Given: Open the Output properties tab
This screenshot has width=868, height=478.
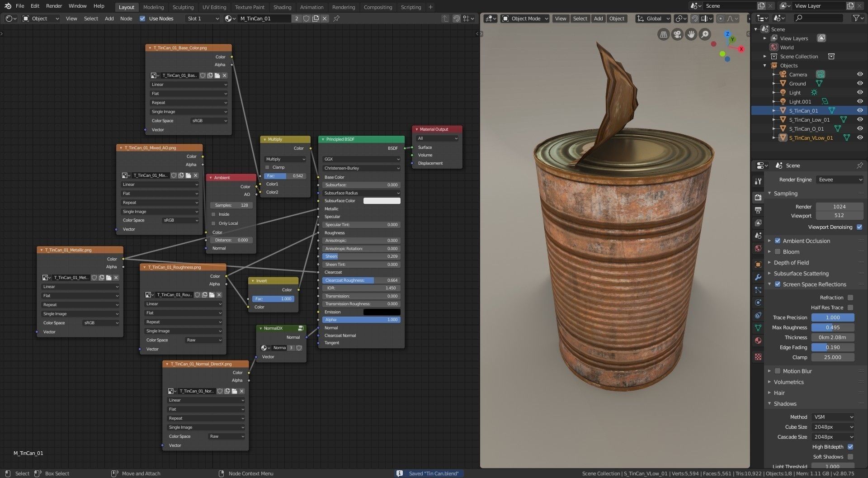Looking at the screenshot, I should click(758, 210).
